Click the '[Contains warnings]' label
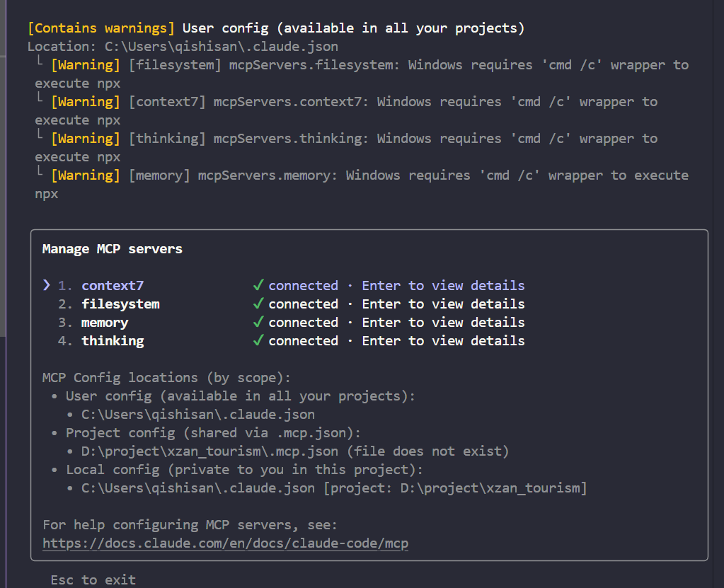The height and width of the screenshot is (588, 724). coord(101,28)
